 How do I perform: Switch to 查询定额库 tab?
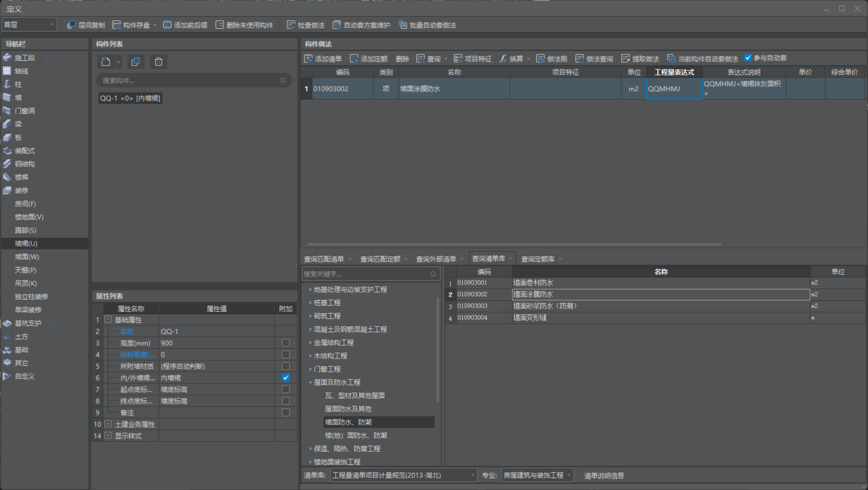[x=538, y=259]
